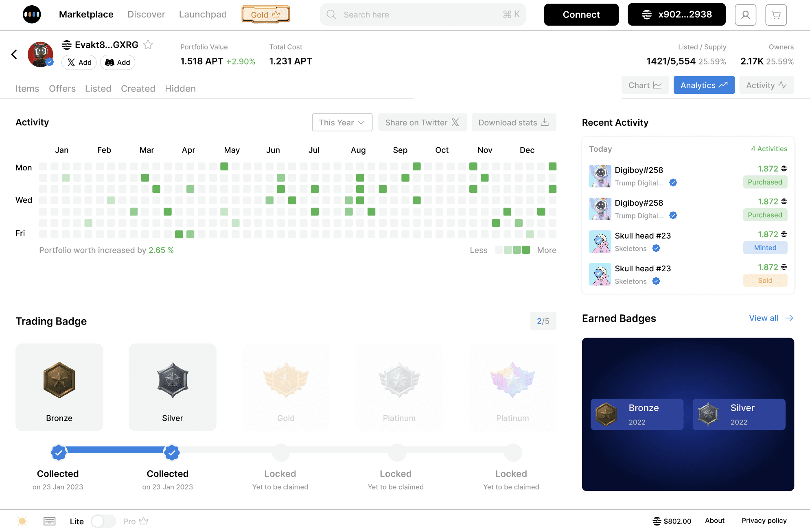This screenshot has height=532, width=810.
Task: Go back with the left arrow
Action: pyautogui.click(x=14, y=55)
